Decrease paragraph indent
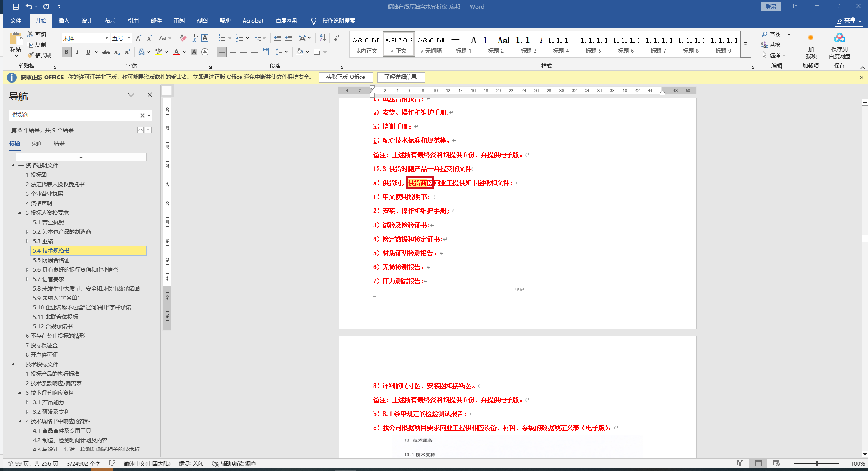 (277, 38)
